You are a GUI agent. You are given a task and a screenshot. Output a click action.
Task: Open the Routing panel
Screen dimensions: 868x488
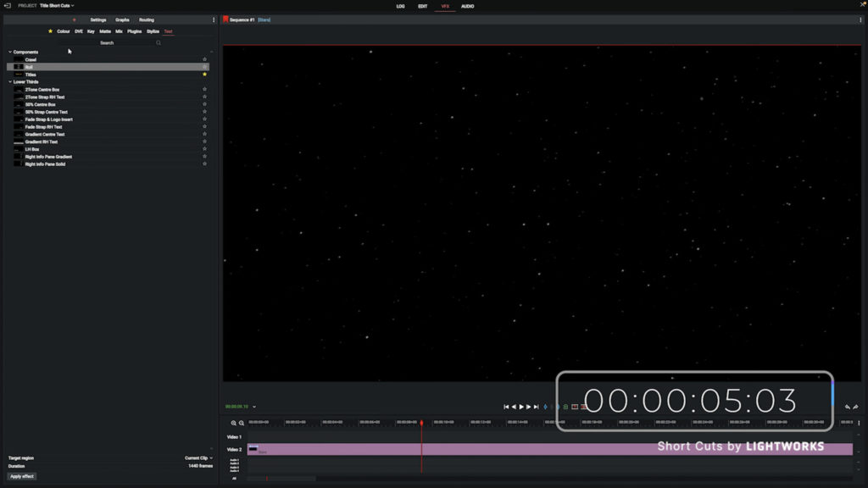147,19
